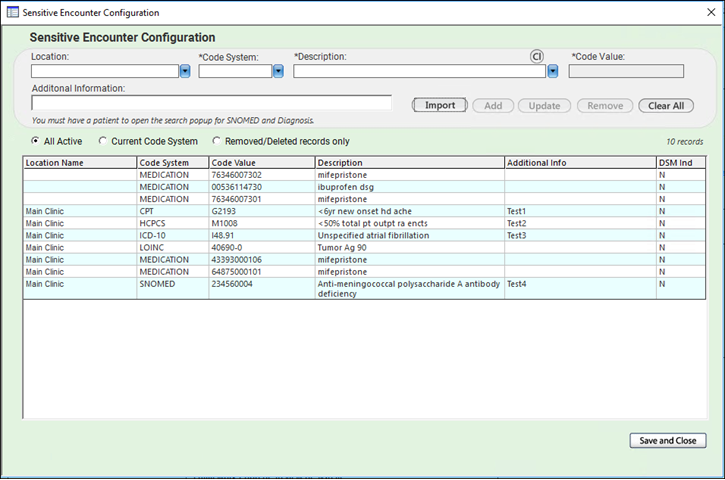Open the Description dropdown arrow
725x480 pixels.
(x=553, y=71)
